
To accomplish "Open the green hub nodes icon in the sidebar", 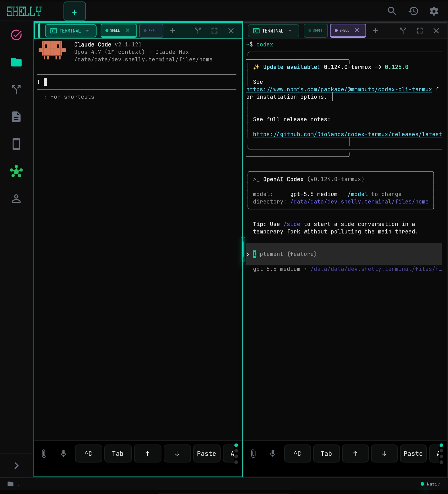I will click(x=16, y=171).
